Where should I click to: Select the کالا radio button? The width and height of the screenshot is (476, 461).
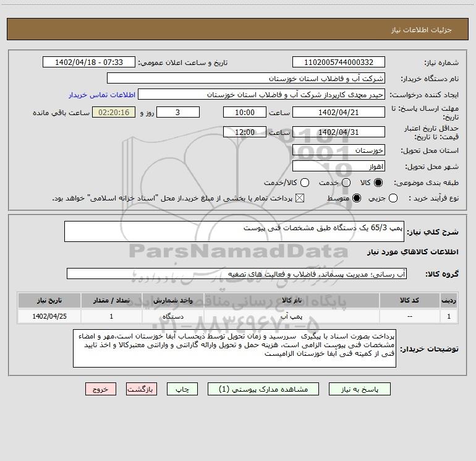[x=378, y=183]
